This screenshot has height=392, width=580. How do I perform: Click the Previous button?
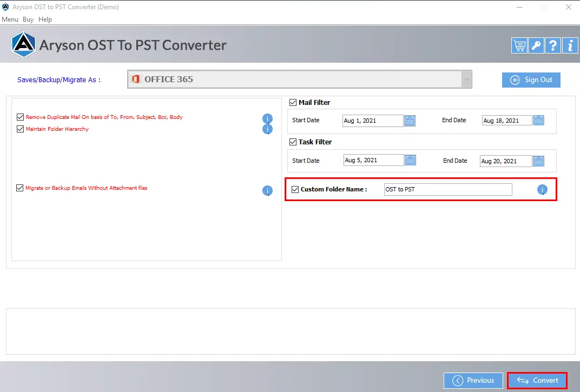[473, 381]
